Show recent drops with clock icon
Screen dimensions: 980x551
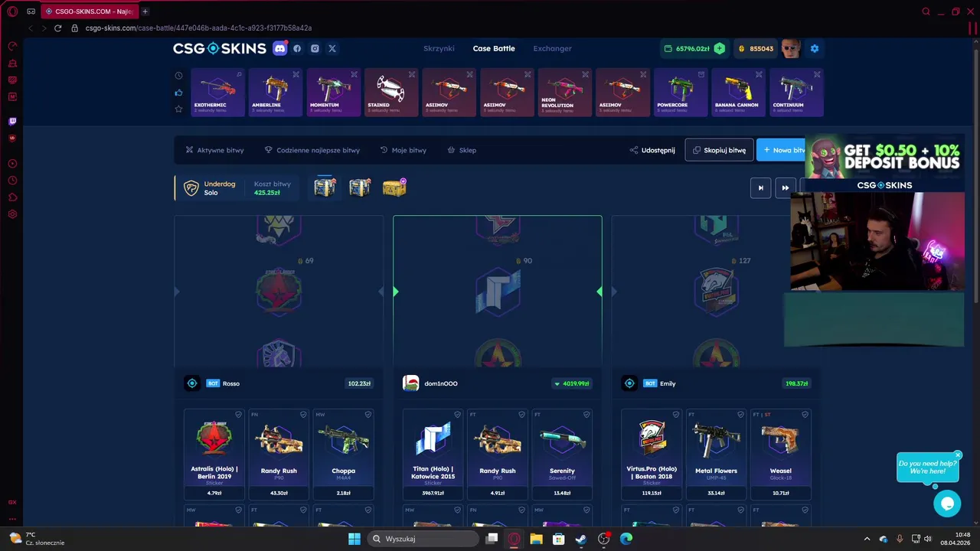pos(178,76)
